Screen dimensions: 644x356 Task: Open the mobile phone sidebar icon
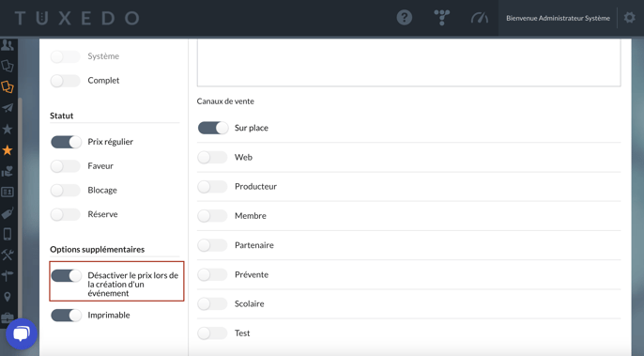(8, 234)
